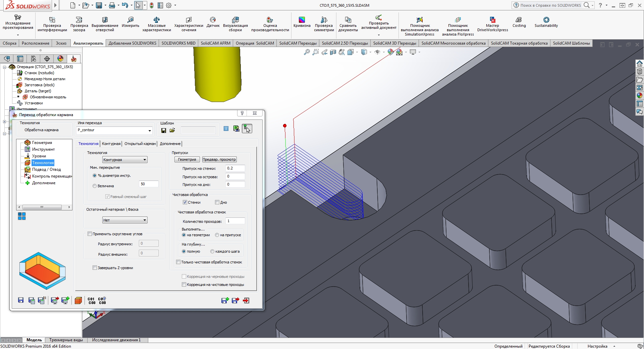644x349 pixels.
Task: Open the Остаточный материал 'Нет' dropdown
Action: pyautogui.click(x=125, y=220)
